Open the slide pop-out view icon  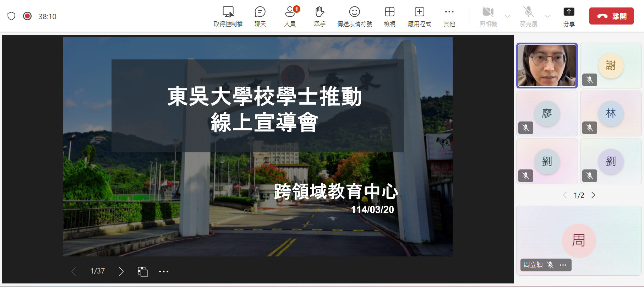coord(142,271)
